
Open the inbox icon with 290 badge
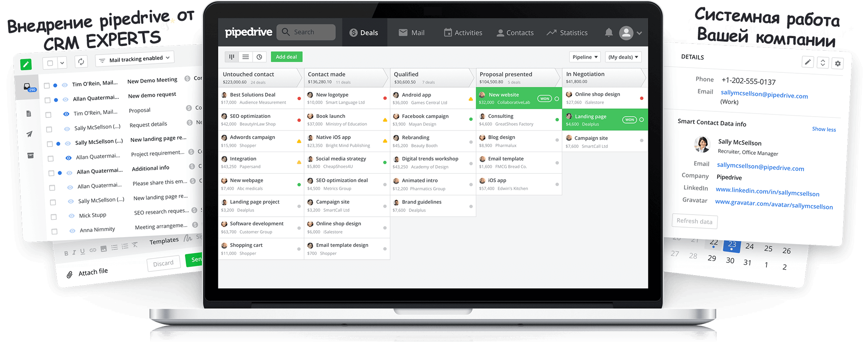[28, 87]
